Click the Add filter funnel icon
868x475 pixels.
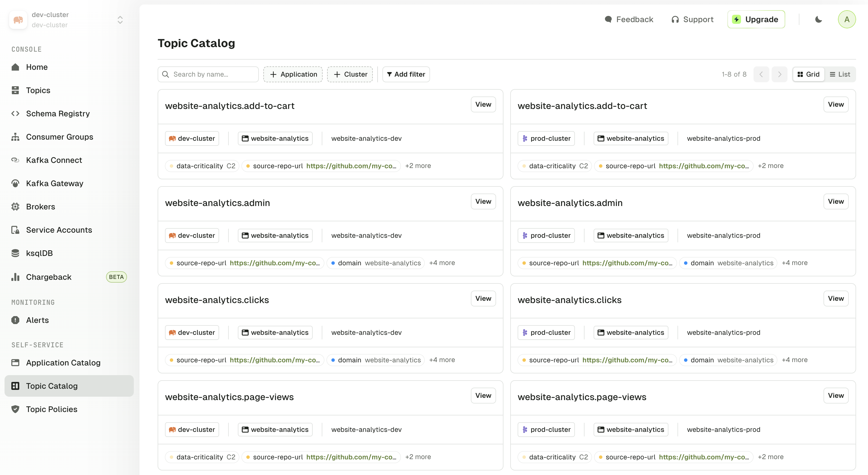point(389,74)
